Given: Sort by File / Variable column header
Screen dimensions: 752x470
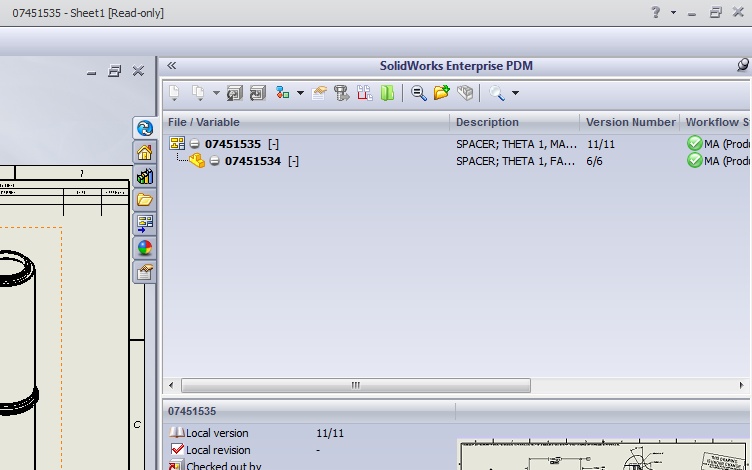Looking at the screenshot, I should 306,122.
